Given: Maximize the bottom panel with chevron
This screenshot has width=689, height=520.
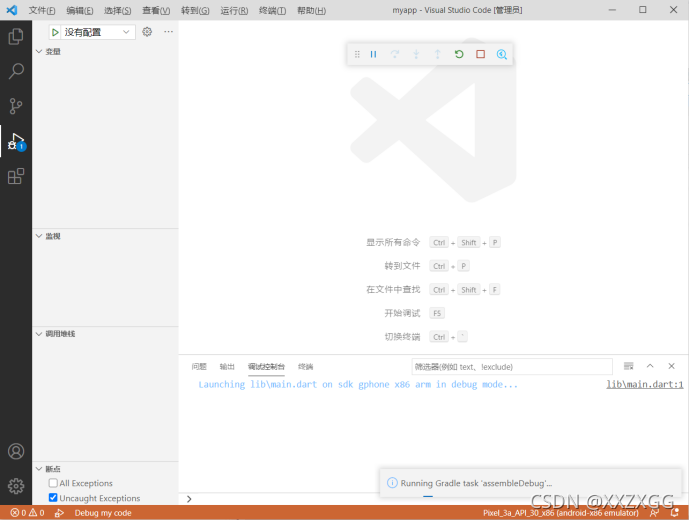Looking at the screenshot, I should pyautogui.click(x=650, y=366).
